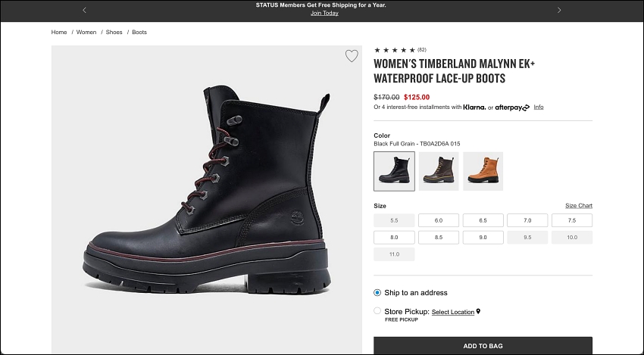
Task: Go to Shoes breadcrumb
Action: [x=114, y=32]
